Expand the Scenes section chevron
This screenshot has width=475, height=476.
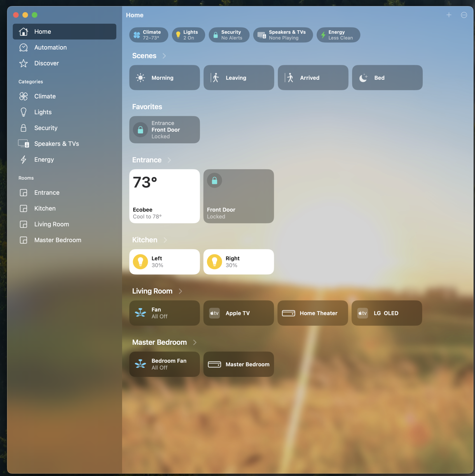pyautogui.click(x=164, y=56)
